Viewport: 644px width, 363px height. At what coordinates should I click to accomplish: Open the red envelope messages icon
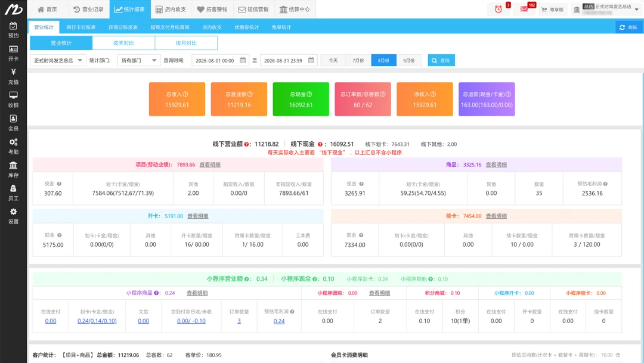(x=524, y=9)
